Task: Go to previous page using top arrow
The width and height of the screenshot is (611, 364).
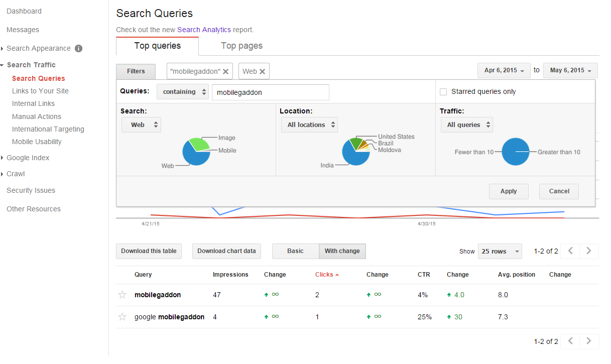Action: (570, 251)
